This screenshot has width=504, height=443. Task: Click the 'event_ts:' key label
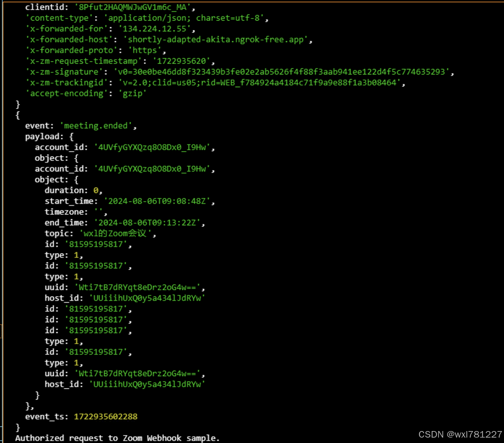[x=47, y=417]
